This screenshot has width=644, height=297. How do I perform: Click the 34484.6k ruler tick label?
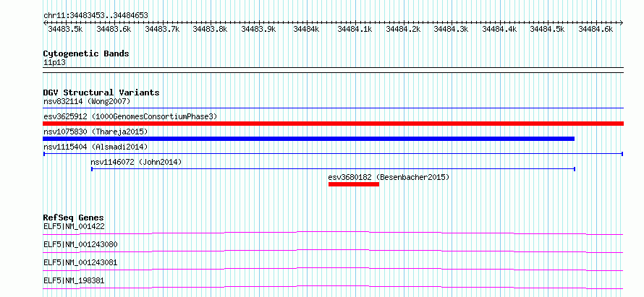(596, 29)
